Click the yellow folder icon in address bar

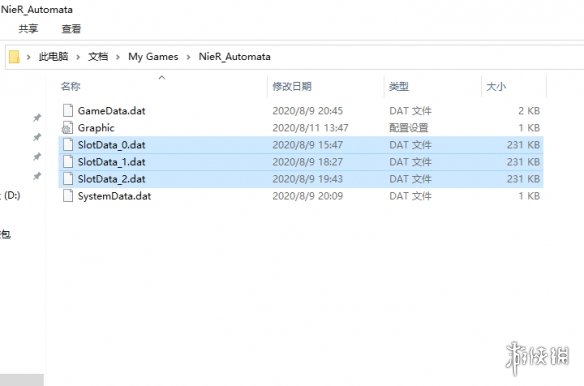point(14,57)
